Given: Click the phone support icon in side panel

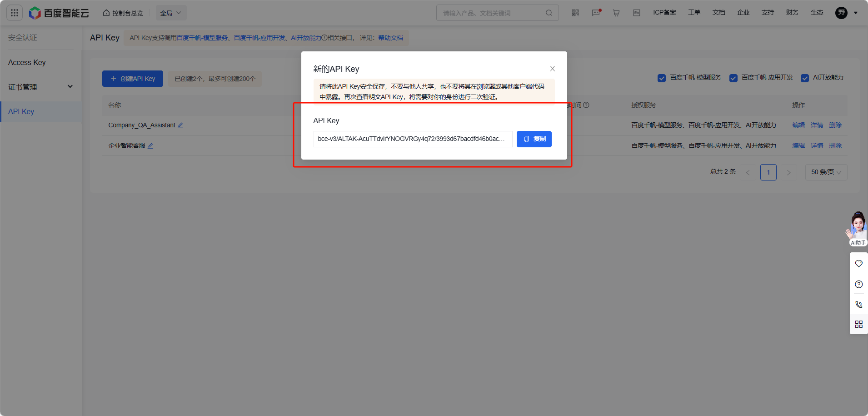Looking at the screenshot, I should [x=858, y=304].
